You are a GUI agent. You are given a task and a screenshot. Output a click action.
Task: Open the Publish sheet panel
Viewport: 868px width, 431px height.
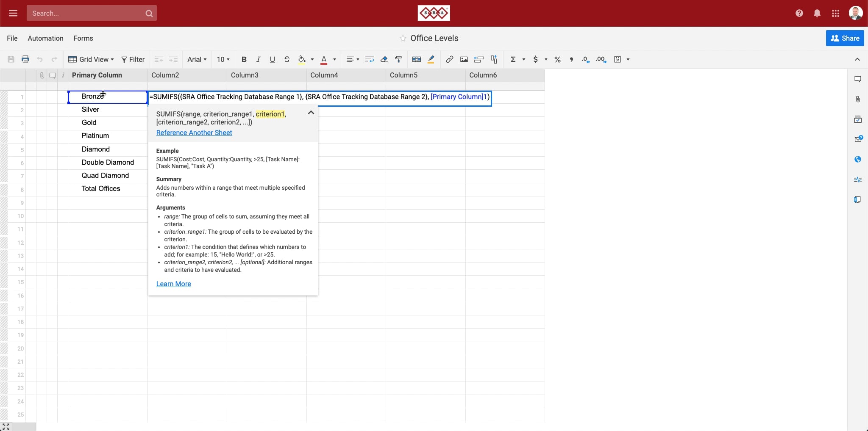(858, 159)
